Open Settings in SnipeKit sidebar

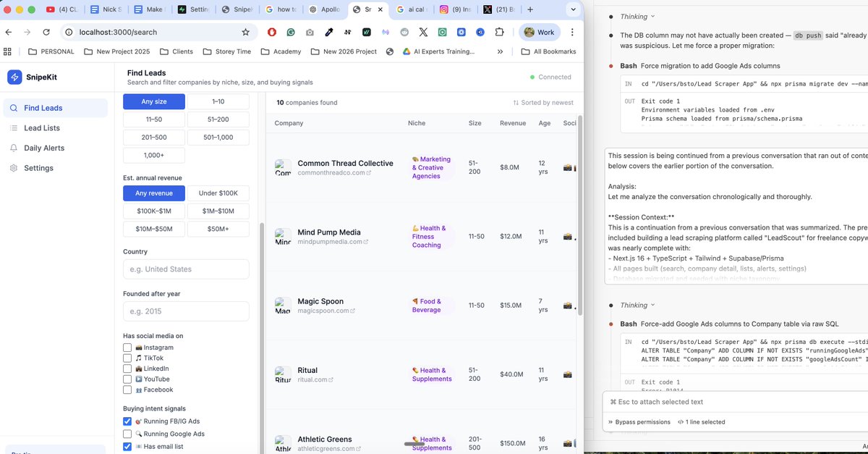point(38,168)
